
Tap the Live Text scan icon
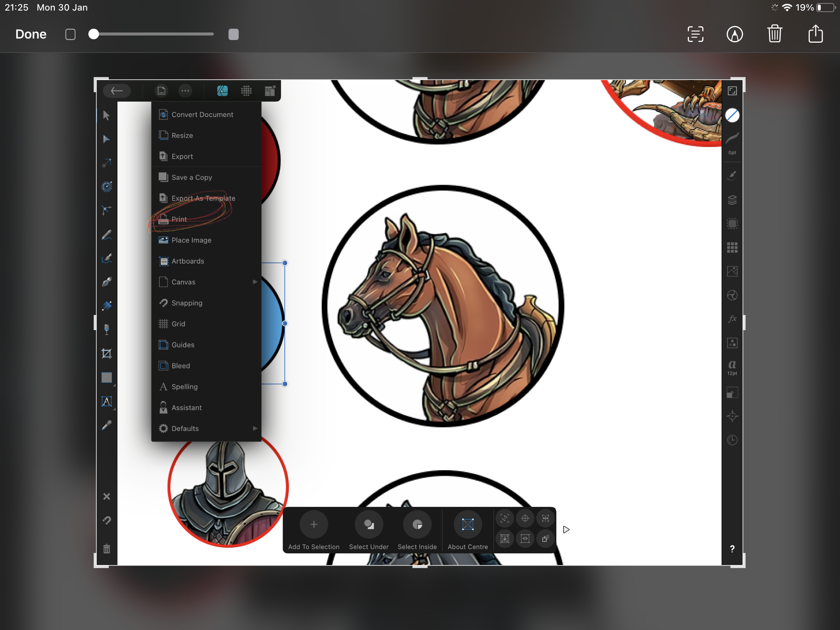tap(695, 34)
